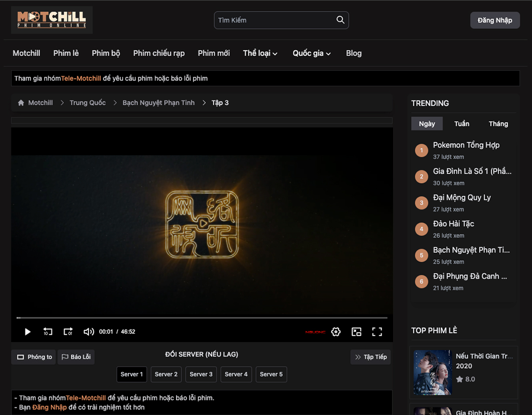This screenshot has width=532, height=415.
Task: Skip forward 10 seconds
Action: click(x=68, y=332)
